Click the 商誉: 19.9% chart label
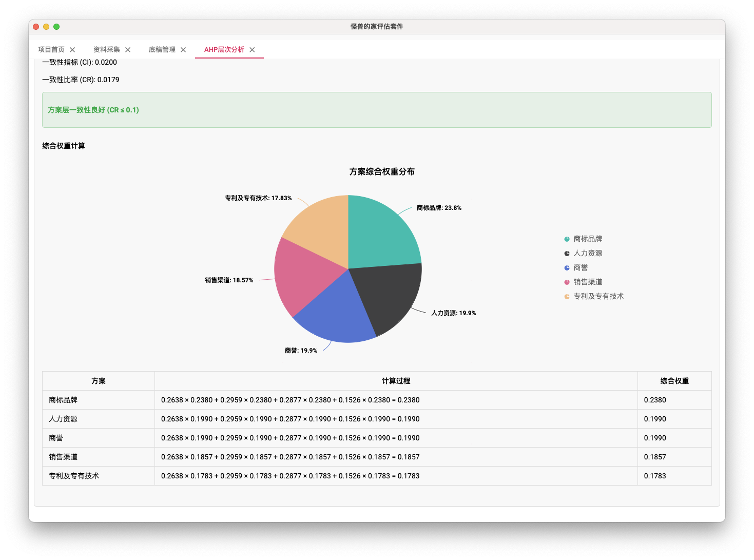The image size is (754, 560). pos(301,351)
